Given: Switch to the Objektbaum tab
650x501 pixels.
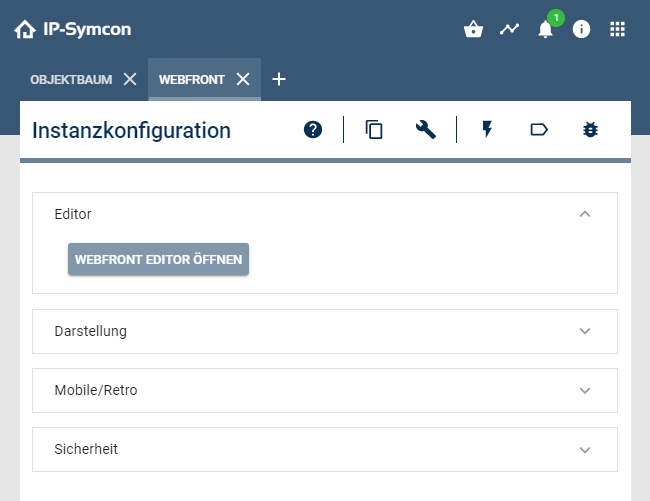Looking at the screenshot, I should click(x=71, y=80).
